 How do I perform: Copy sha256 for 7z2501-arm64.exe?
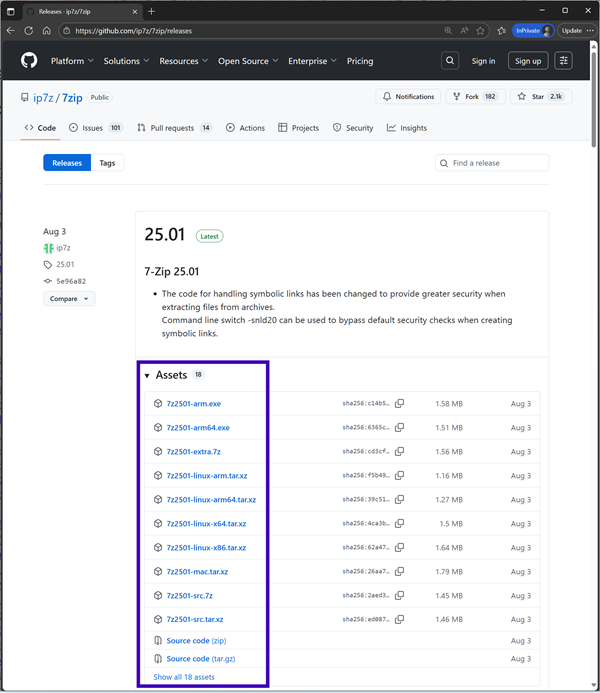coord(399,427)
